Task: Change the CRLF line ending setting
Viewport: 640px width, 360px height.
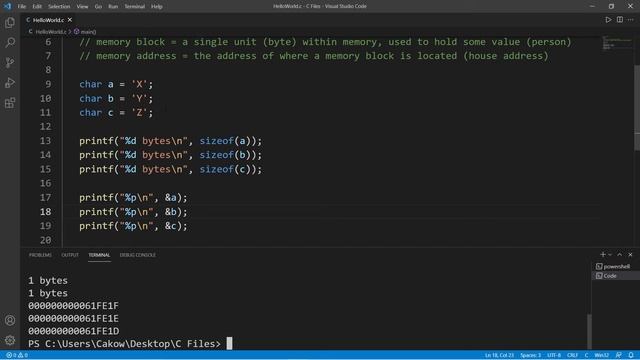Action: pos(572,355)
